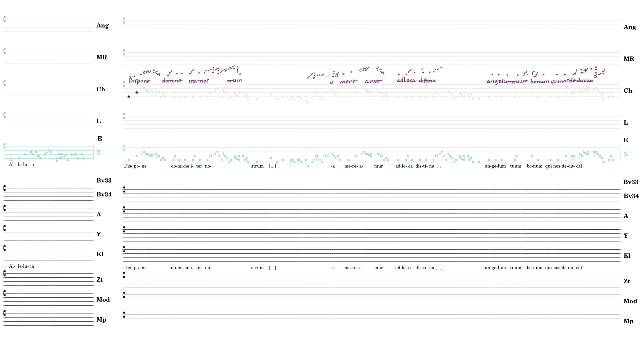Click the black C clef on the wide Mp staff

point(124,315)
